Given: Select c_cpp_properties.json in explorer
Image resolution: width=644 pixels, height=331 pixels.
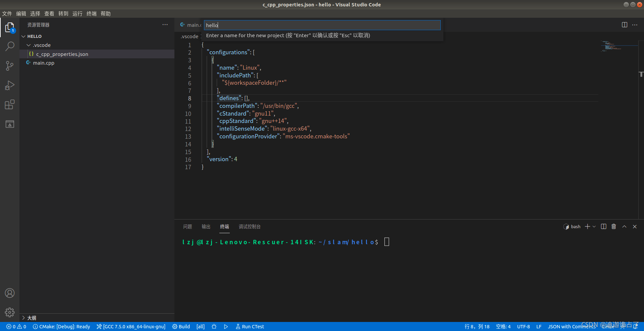Looking at the screenshot, I should 97,54.
